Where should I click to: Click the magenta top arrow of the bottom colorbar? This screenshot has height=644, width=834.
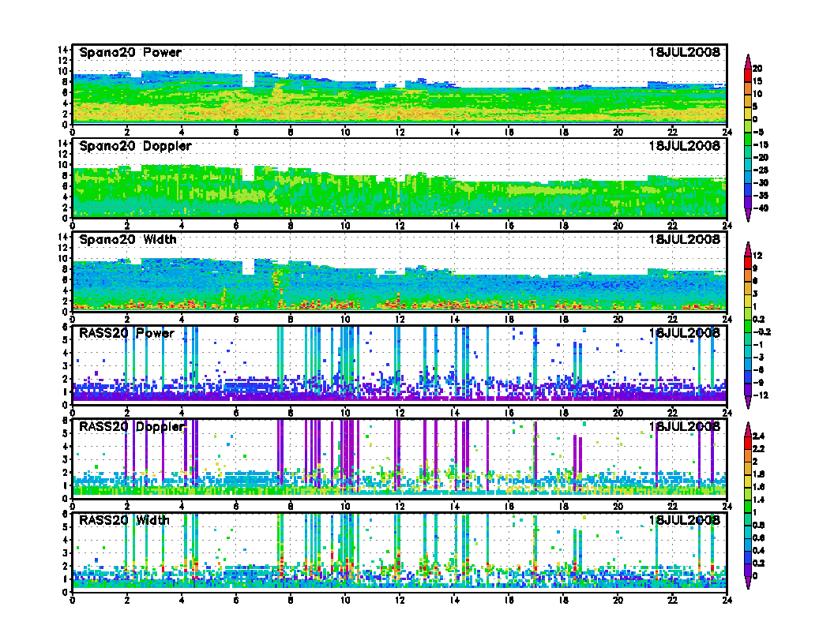tap(748, 429)
